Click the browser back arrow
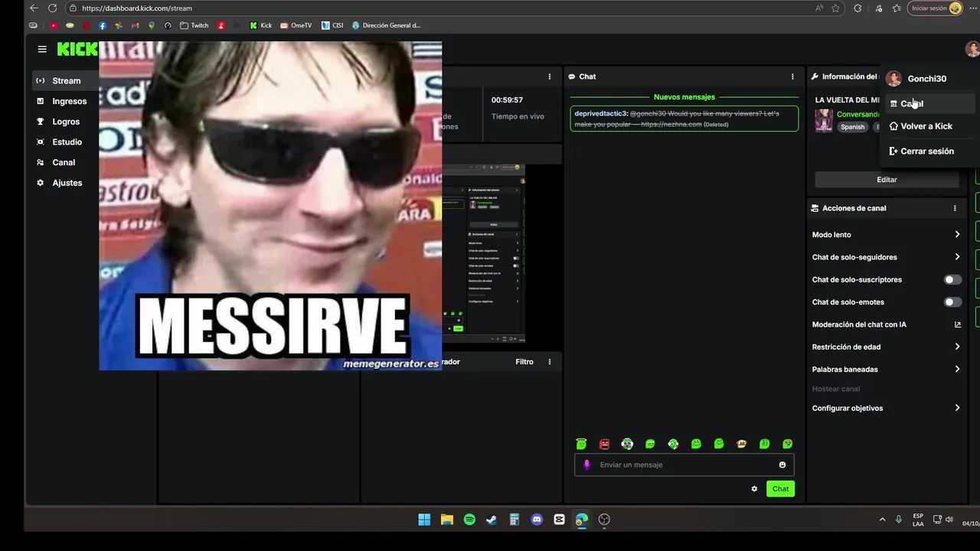 (34, 8)
